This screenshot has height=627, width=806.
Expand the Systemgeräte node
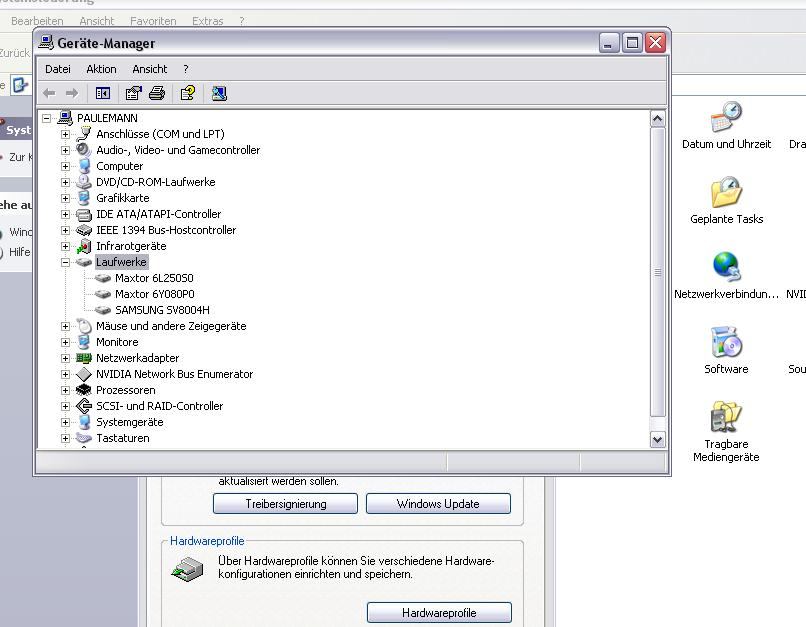65,422
